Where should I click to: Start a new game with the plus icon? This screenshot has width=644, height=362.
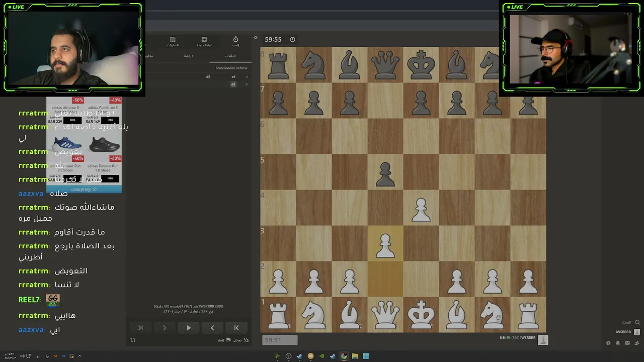[204, 41]
